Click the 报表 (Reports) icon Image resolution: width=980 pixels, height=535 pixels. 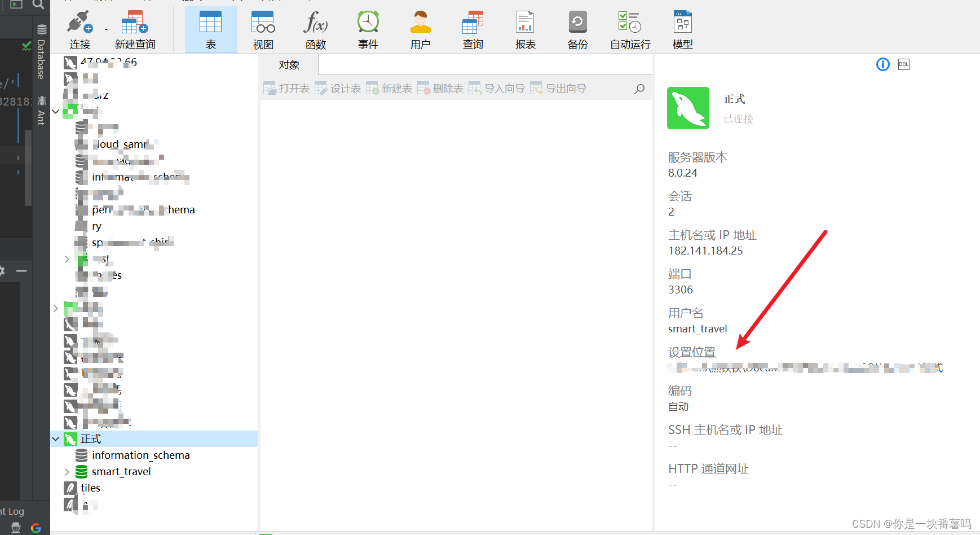(x=525, y=28)
